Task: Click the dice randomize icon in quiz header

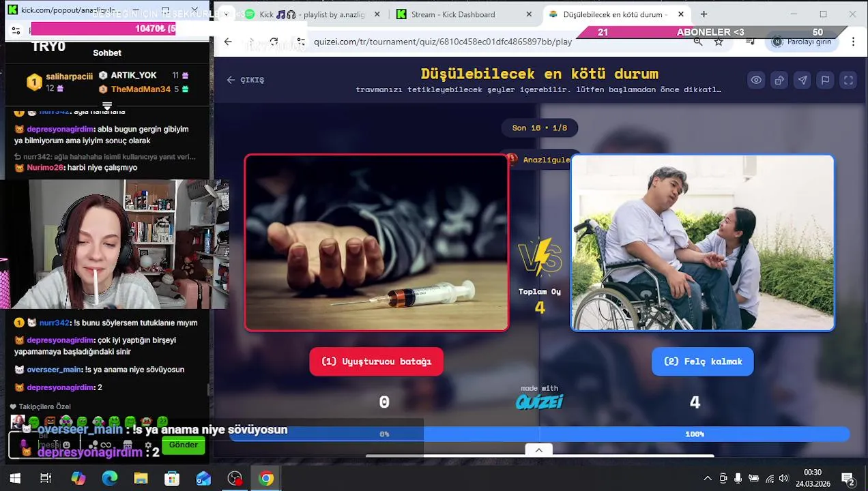Action: pos(779,80)
